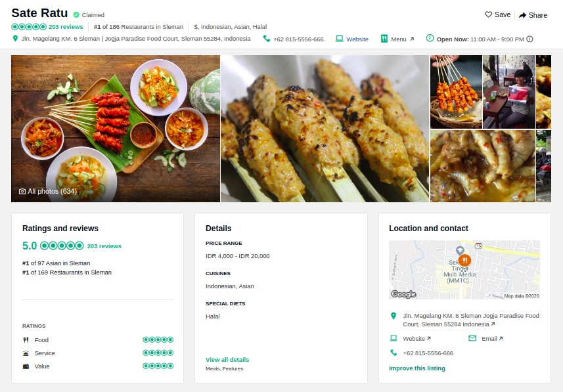Click the Value rating bubbles
Screen dimensions: 563x392
pos(158,366)
